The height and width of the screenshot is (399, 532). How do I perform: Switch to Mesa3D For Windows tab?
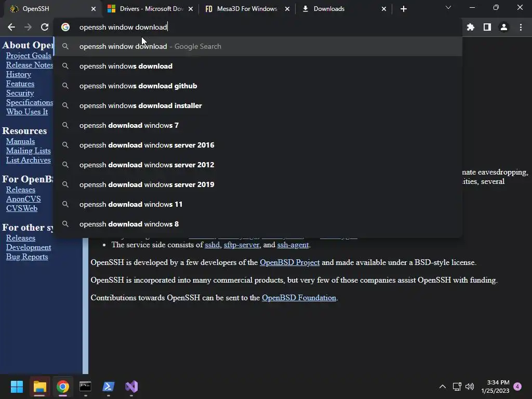[247, 9]
